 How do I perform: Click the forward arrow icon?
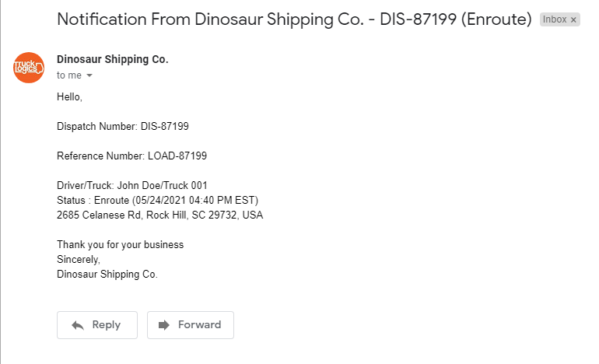point(164,325)
